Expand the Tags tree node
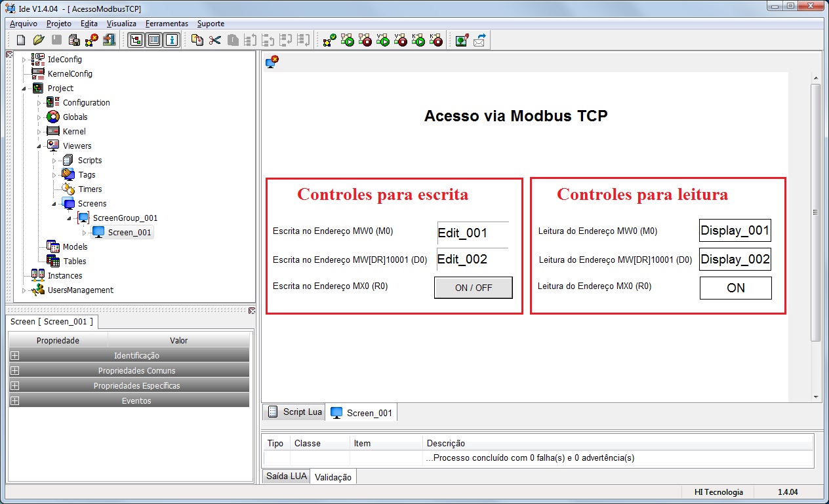Image resolution: width=829 pixels, height=504 pixels. [54, 175]
